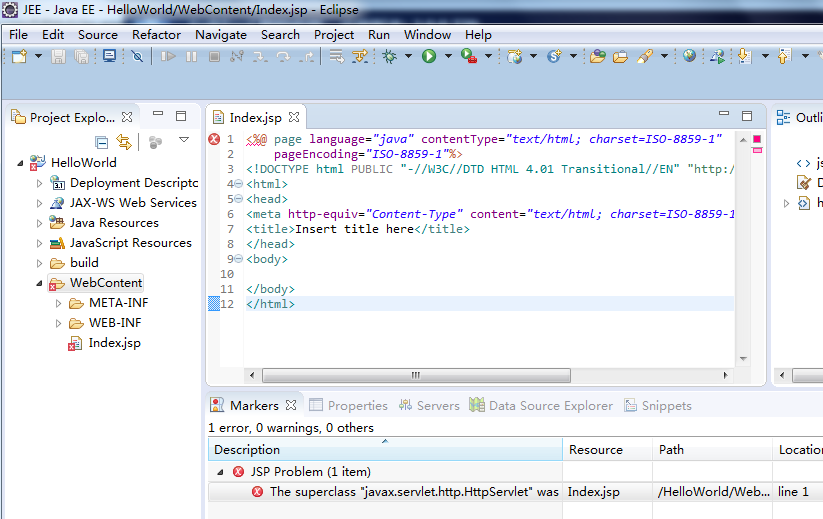
Task: Toggle Link with Editor in Project Explorer
Action: click(x=124, y=142)
